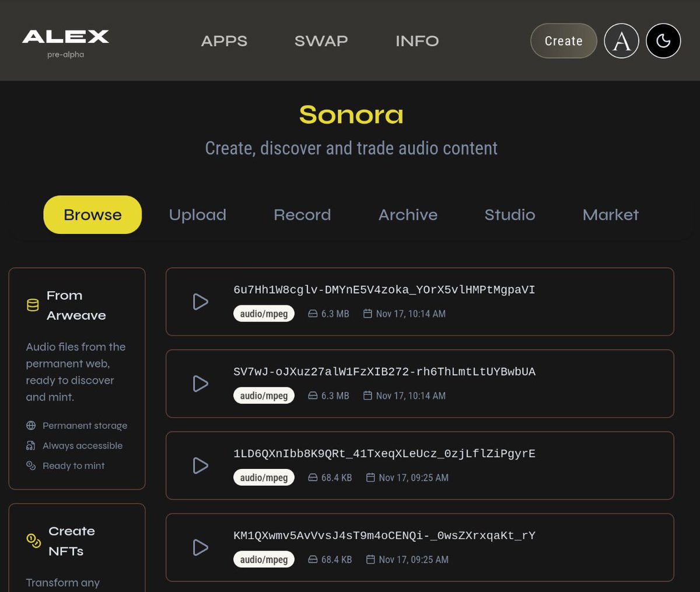This screenshot has height=592, width=700.
Task: Click the ALEX logo
Action: coord(65,37)
